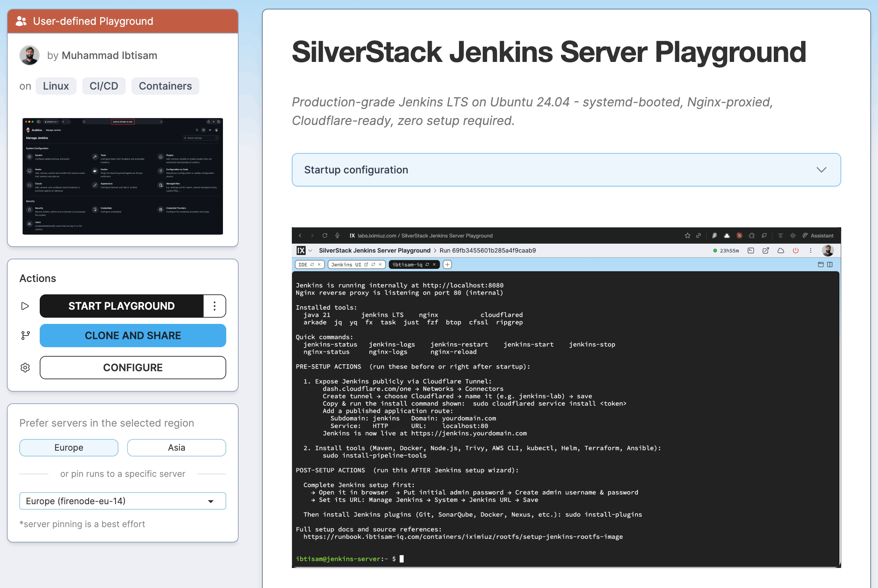Viewport: 878px width, 588px height.
Task: Click the SilverStack Jenkins Server Playground page title
Action: [x=549, y=52]
